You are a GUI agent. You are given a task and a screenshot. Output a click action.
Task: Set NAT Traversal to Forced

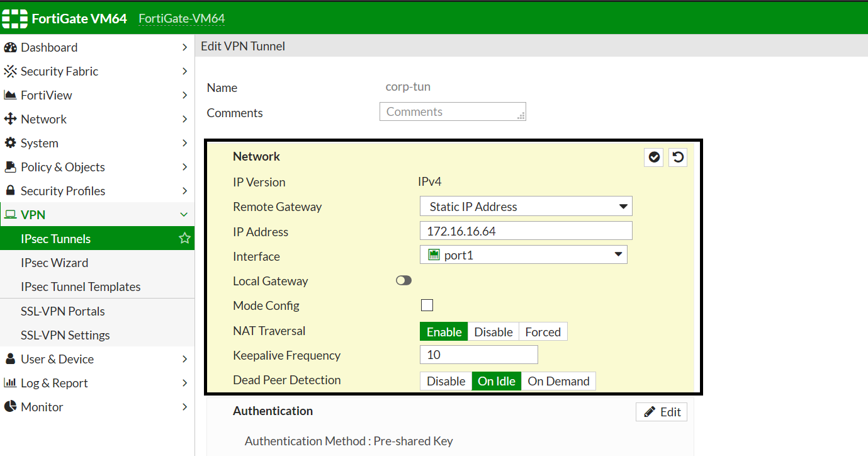click(x=543, y=332)
